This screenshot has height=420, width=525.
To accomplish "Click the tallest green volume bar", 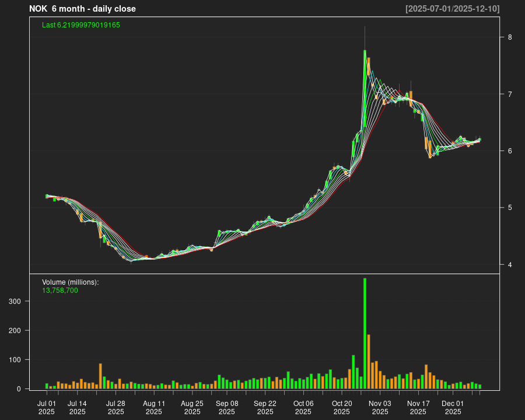I will click(x=365, y=332).
